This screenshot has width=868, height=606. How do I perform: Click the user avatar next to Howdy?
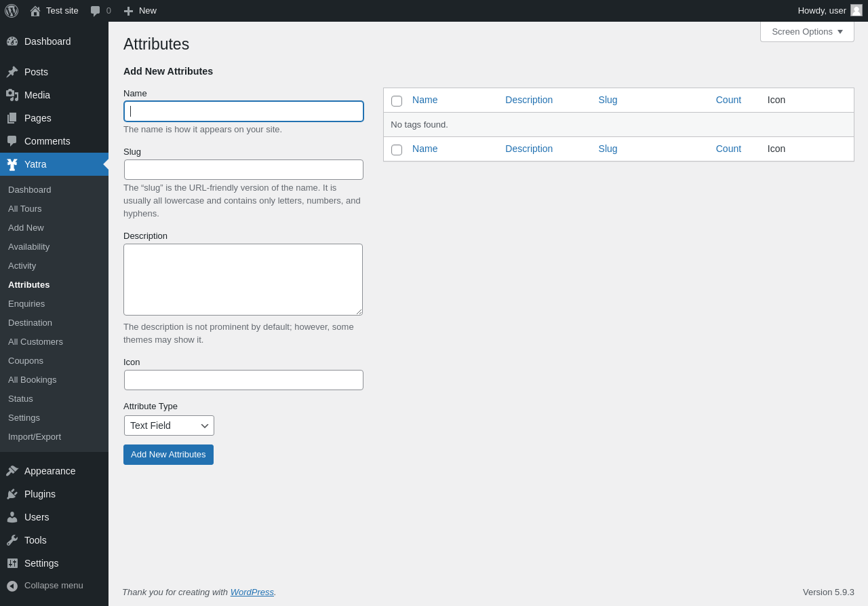(856, 10)
